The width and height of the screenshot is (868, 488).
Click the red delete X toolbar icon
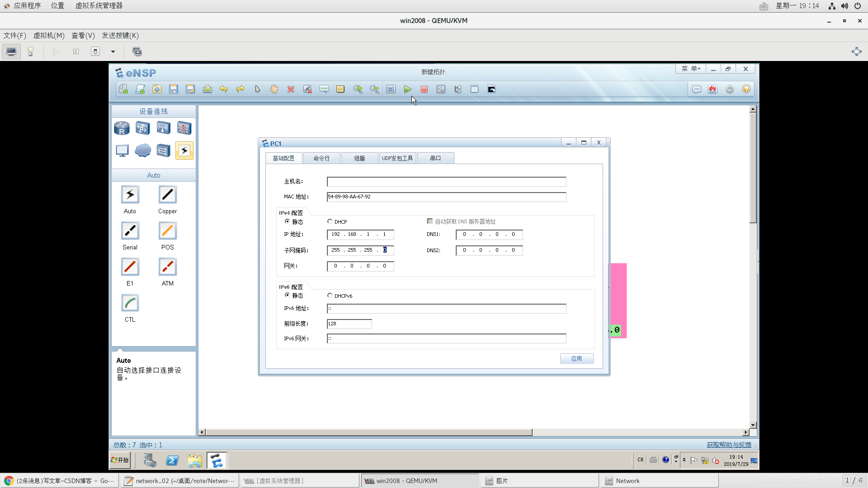coord(291,89)
